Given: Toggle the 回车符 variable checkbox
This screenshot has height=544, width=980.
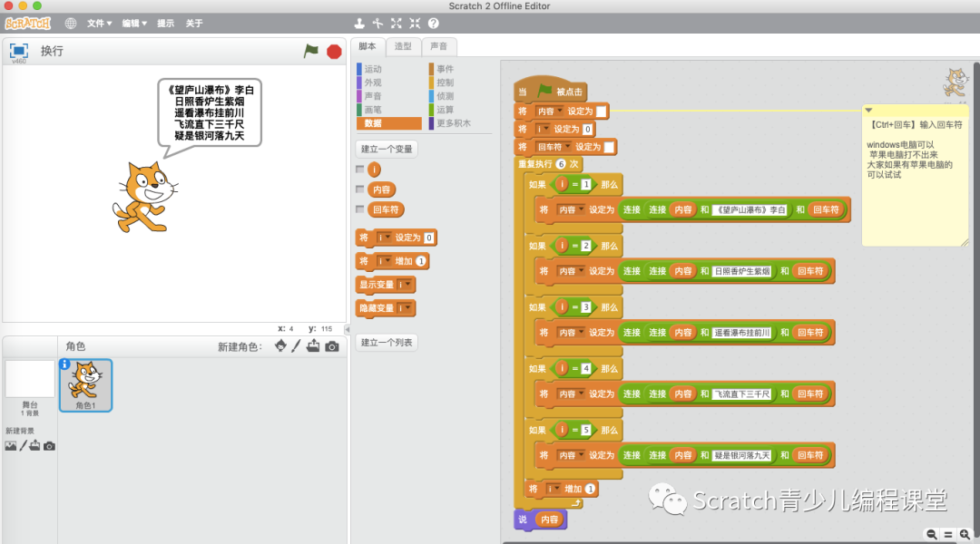Looking at the screenshot, I should [x=358, y=209].
